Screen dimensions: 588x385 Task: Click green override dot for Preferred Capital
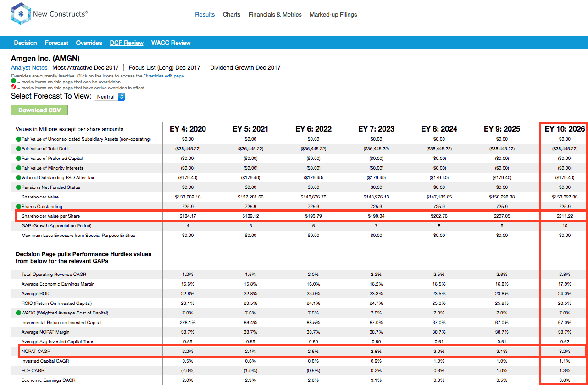tap(18, 158)
